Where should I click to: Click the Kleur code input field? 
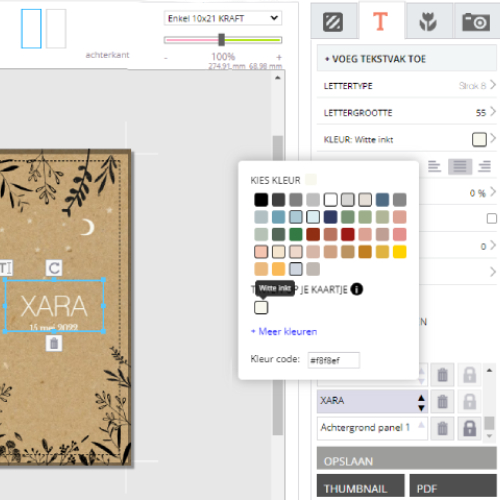[x=334, y=360]
